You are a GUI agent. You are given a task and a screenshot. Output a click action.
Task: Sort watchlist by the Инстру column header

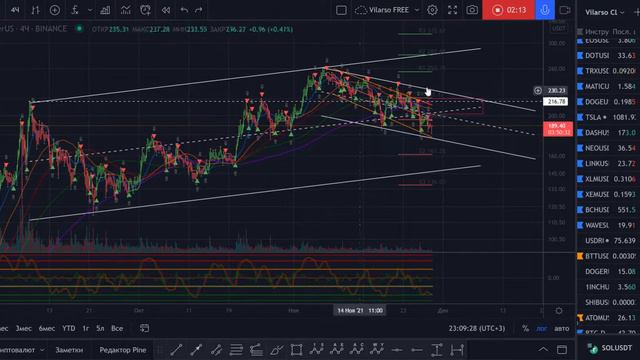point(597,31)
